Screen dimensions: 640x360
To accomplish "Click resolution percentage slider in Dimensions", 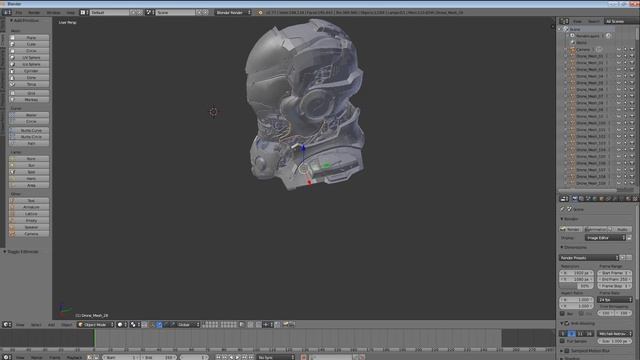I will pyautogui.click(x=576, y=286).
